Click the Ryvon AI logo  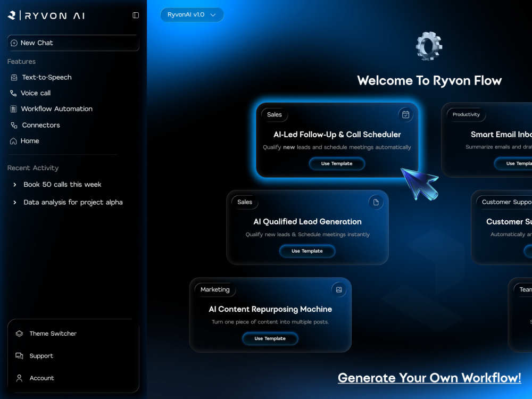click(46, 15)
